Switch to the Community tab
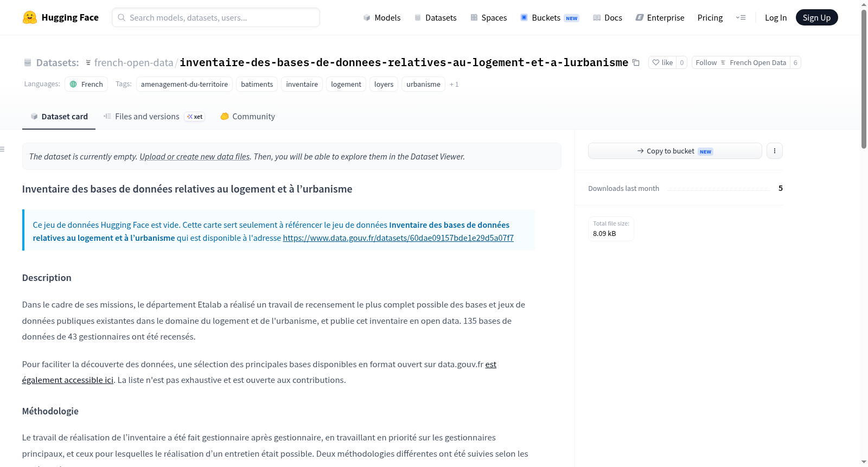Image resolution: width=868 pixels, height=467 pixels. 247,116
